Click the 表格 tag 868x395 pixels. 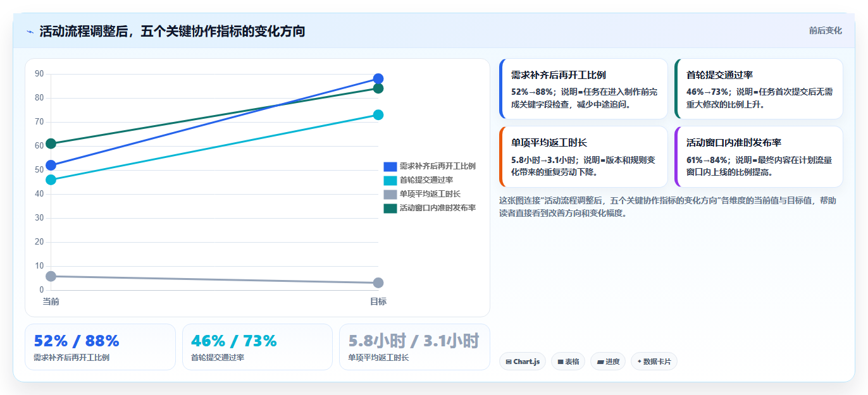point(568,362)
